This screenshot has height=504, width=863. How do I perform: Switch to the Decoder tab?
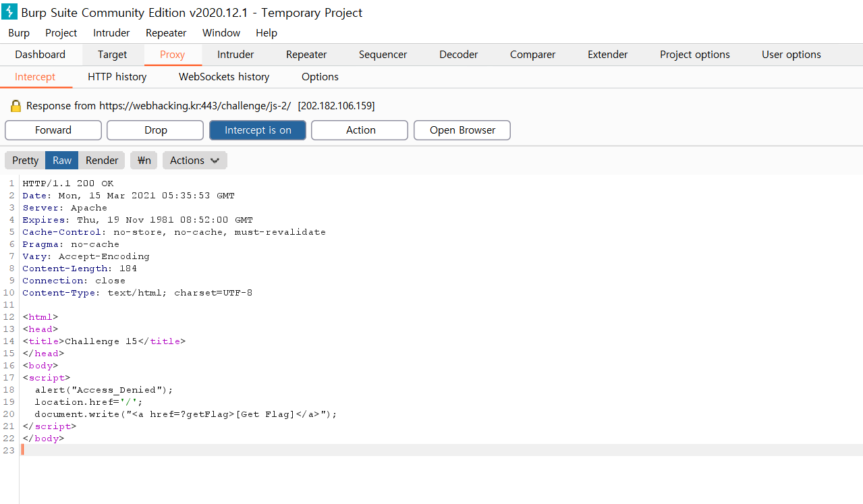(459, 55)
